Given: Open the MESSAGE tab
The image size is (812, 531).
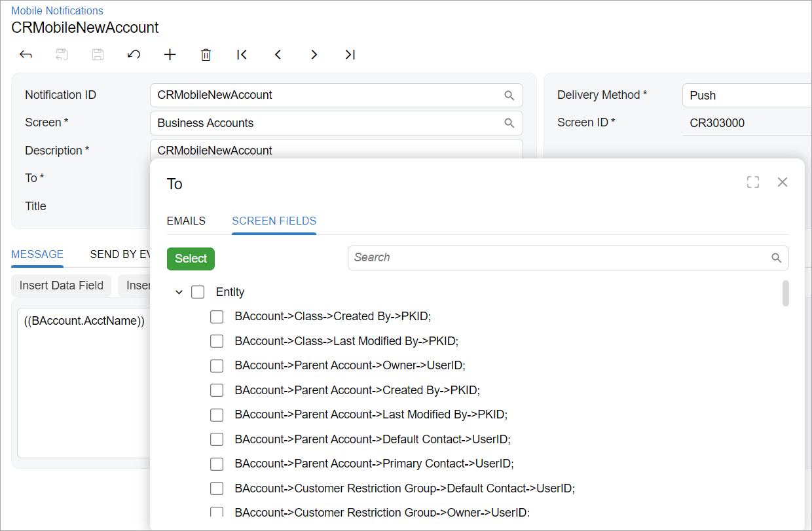Looking at the screenshot, I should (37, 255).
